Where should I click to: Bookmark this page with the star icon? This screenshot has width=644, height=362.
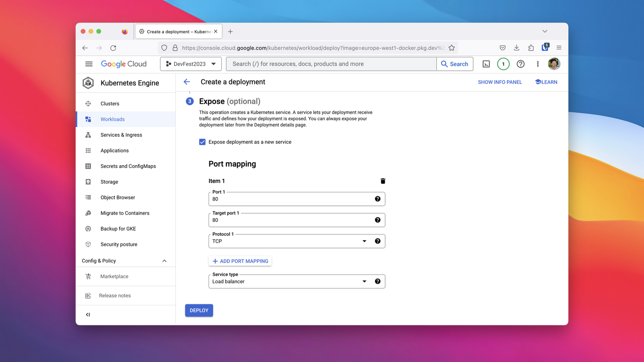[451, 48]
